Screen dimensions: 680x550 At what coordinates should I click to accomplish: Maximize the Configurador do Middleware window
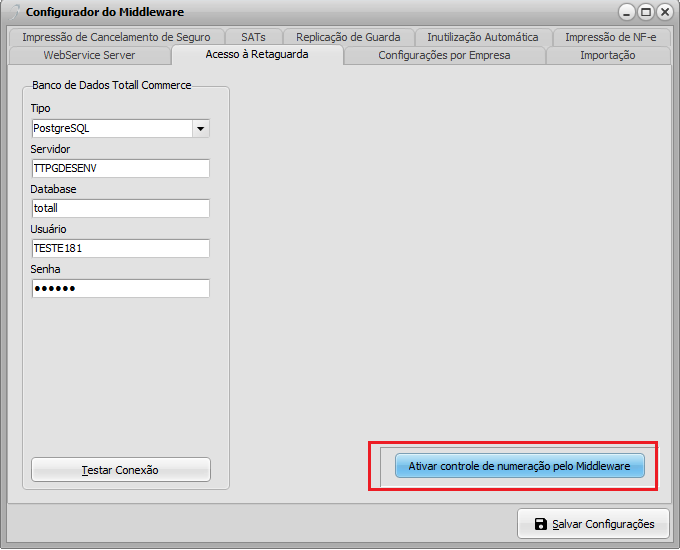click(x=645, y=12)
